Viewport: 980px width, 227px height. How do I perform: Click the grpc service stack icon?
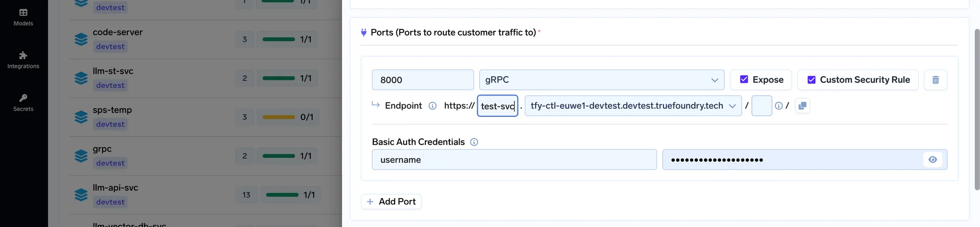pos(81,156)
